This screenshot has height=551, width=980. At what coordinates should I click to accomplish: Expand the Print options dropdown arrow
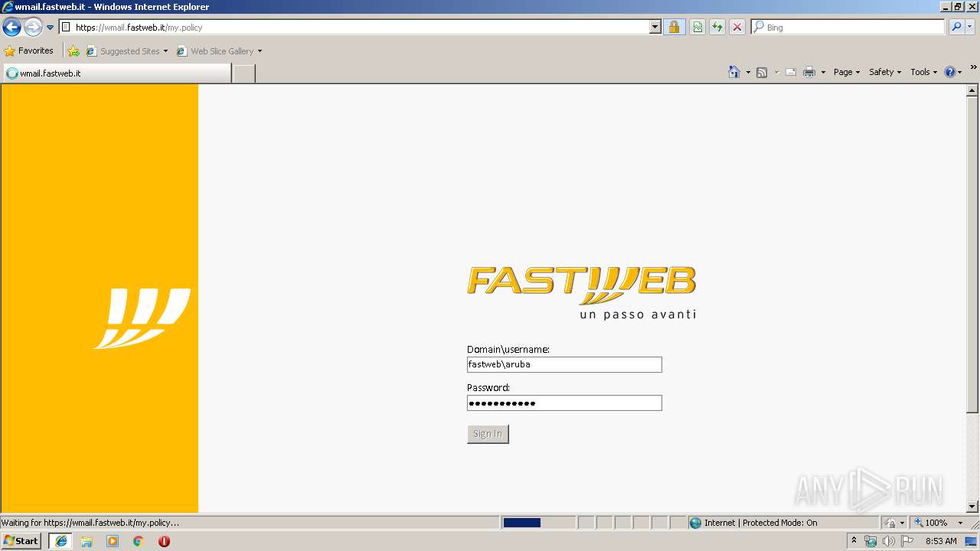[823, 72]
